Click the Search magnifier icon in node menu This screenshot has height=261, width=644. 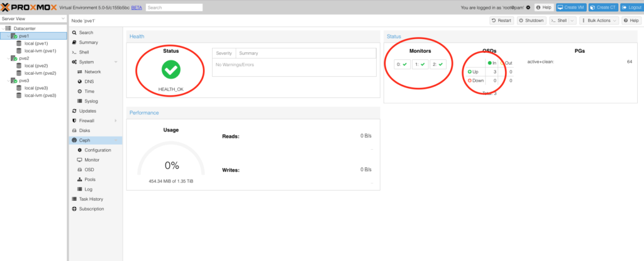pyautogui.click(x=74, y=33)
